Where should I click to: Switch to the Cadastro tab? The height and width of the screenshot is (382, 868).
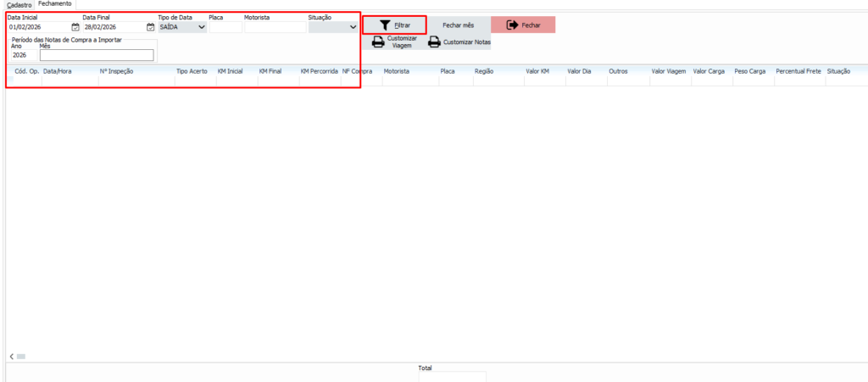(19, 4)
